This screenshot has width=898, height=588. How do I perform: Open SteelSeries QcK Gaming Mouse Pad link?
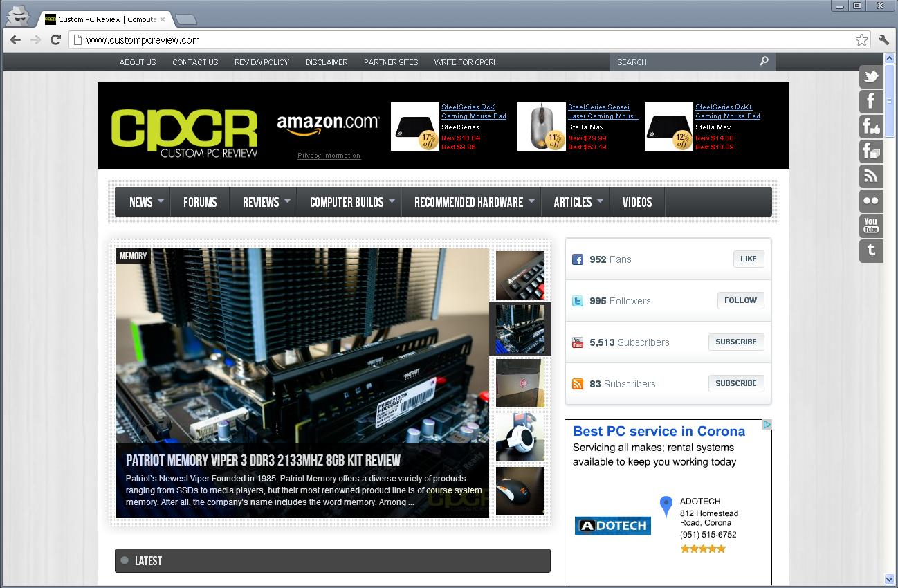click(x=474, y=111)
